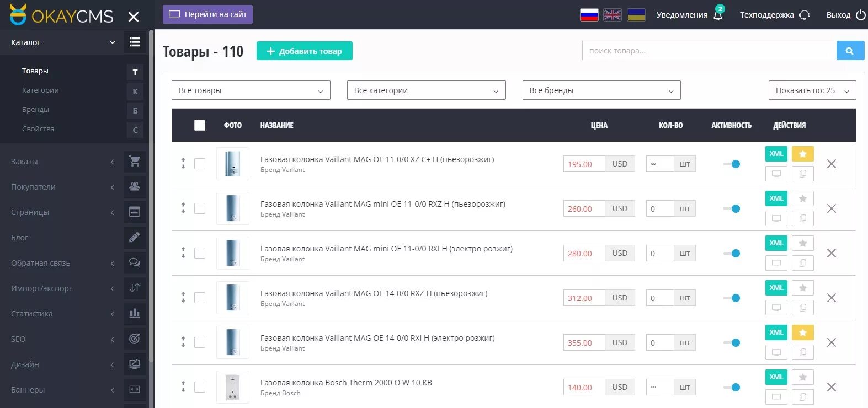This screenshot has height=408, width=868.
Task: Open Газовая колонка Bosch Therm 2000 product link
Action: point(346,383)
